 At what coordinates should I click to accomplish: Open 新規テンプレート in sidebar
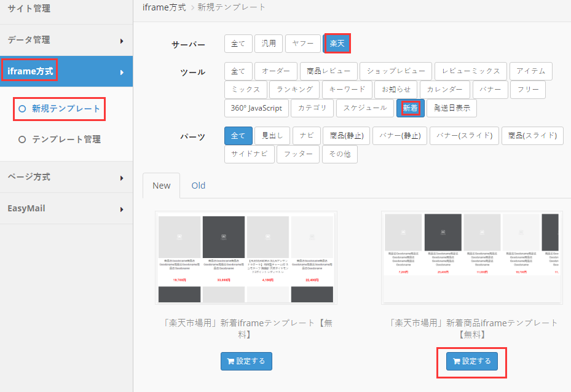pyautogui.click(x=66, y=109)
